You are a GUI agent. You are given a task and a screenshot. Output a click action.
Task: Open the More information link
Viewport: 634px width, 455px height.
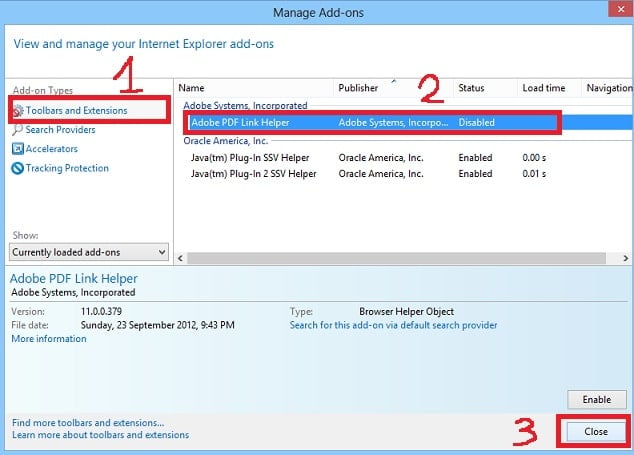pos(49,339)
